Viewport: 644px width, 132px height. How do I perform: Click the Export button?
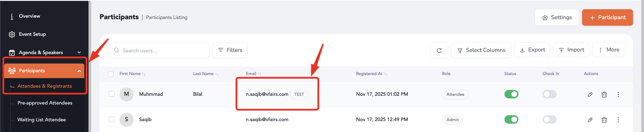coord(532,50)
